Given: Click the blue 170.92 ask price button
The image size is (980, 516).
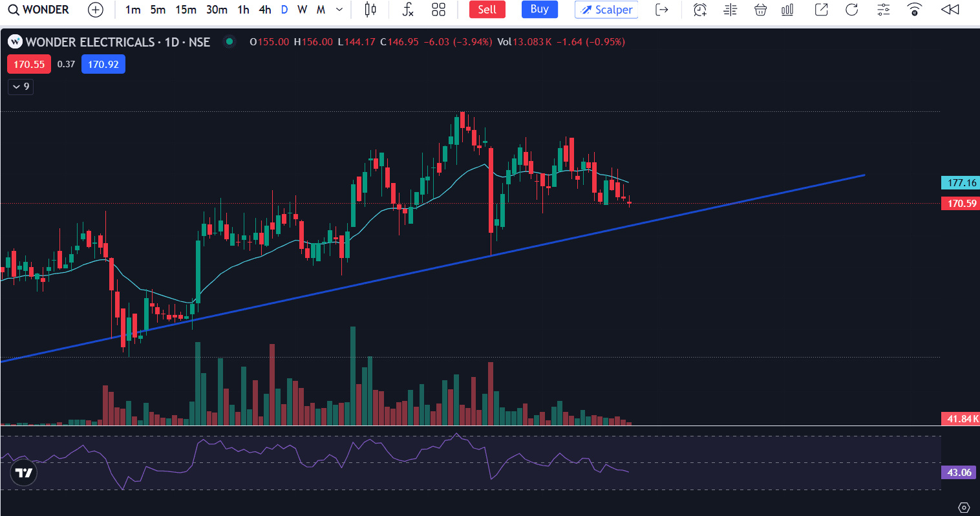Looking at the screenshot, I should [103, 65].
